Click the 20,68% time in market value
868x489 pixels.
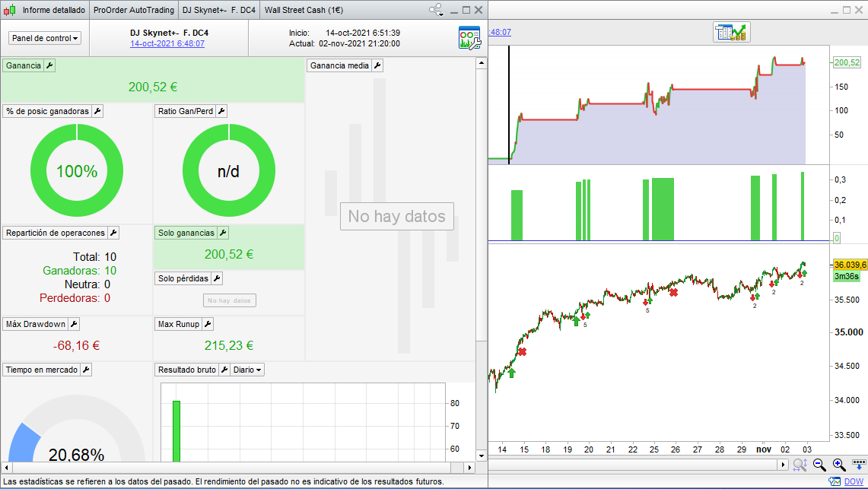pyautogui.click(x=76, y=455)
